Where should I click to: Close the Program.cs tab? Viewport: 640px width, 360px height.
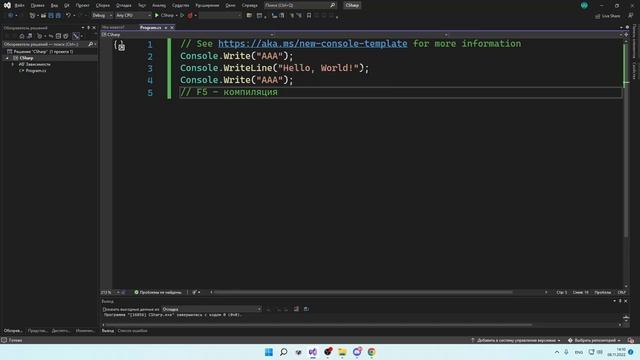click(172, 27)
